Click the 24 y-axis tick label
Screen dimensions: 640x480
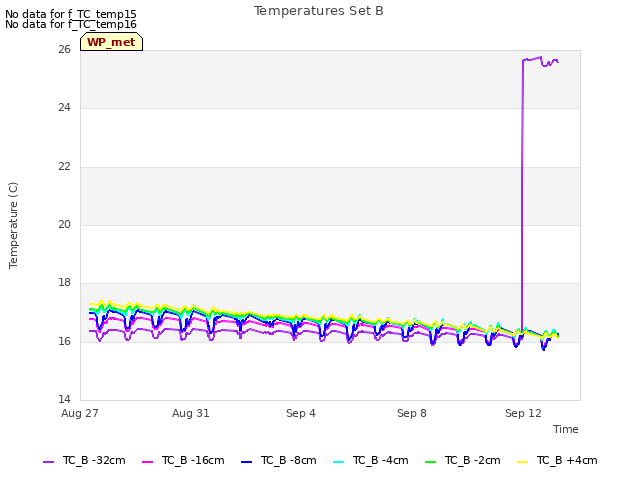(x=64, y=108)
